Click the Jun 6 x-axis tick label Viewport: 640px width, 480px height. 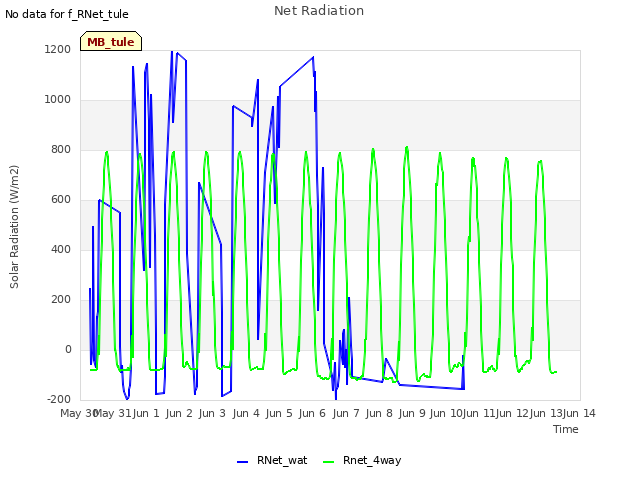(312, 413)
